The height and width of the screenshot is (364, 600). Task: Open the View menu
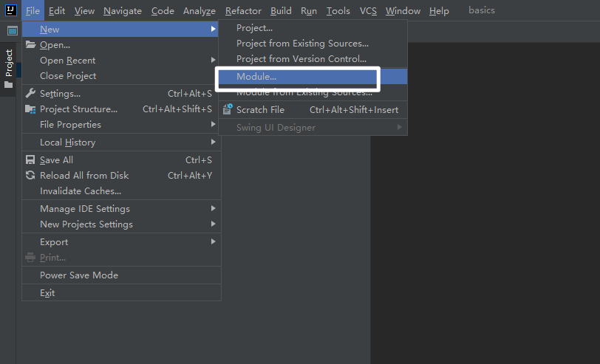click(84, 10)
